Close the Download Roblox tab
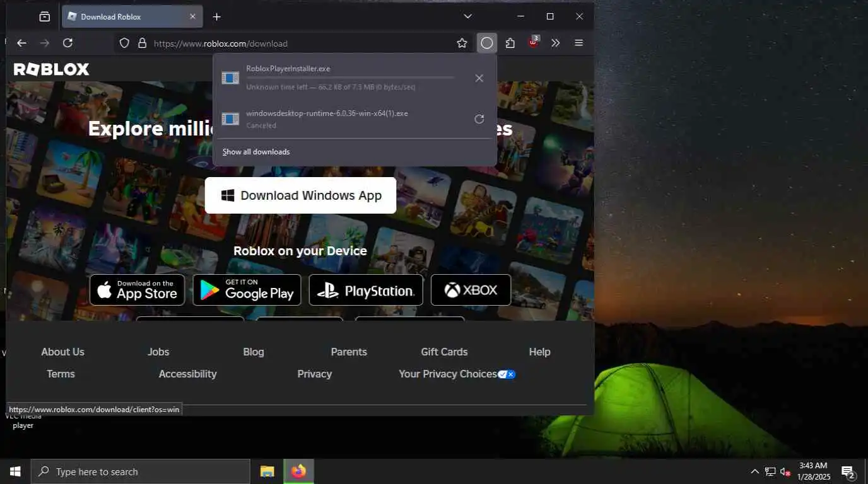Screen dimensions: 868x484 (192, 16)
